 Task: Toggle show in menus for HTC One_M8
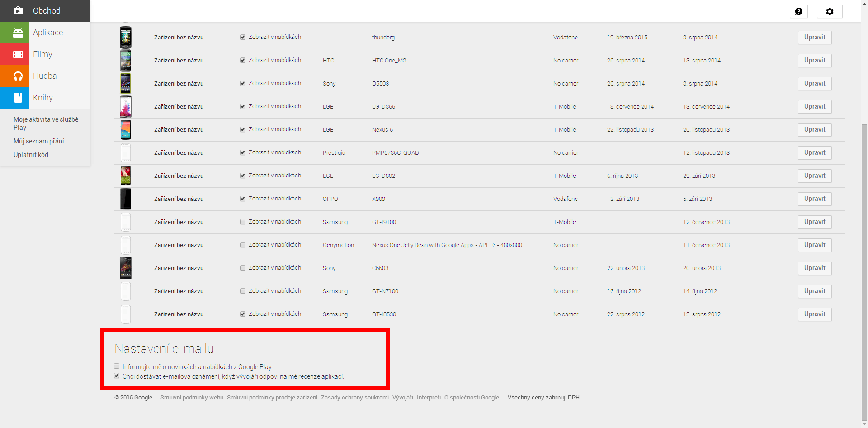point(243,60)
